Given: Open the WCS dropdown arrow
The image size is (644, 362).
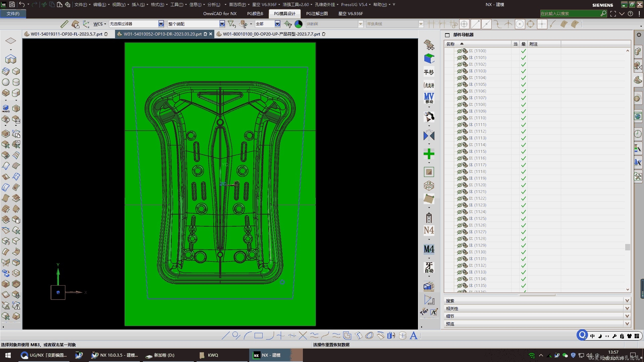Looking at the screenshot, I should (x=105, y=24).
